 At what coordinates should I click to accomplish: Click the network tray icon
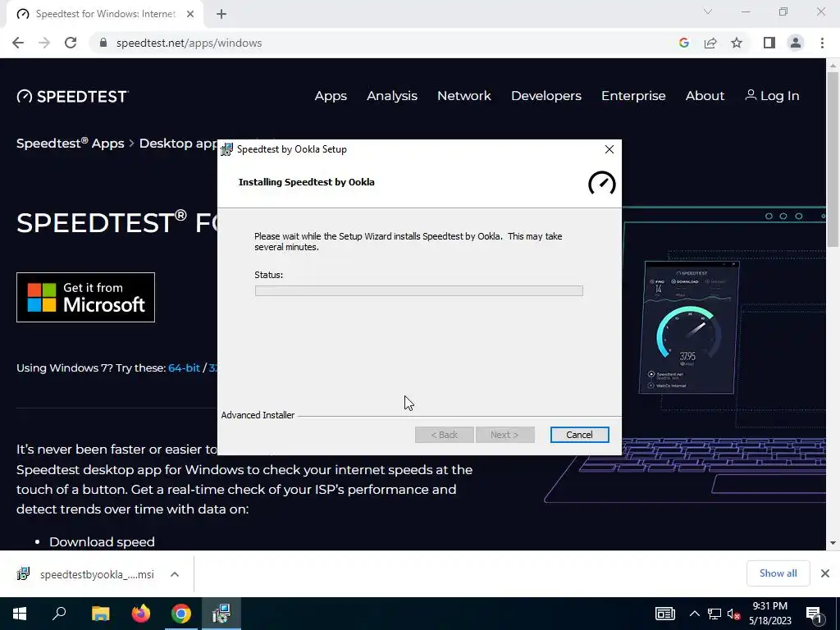[714, 614]
